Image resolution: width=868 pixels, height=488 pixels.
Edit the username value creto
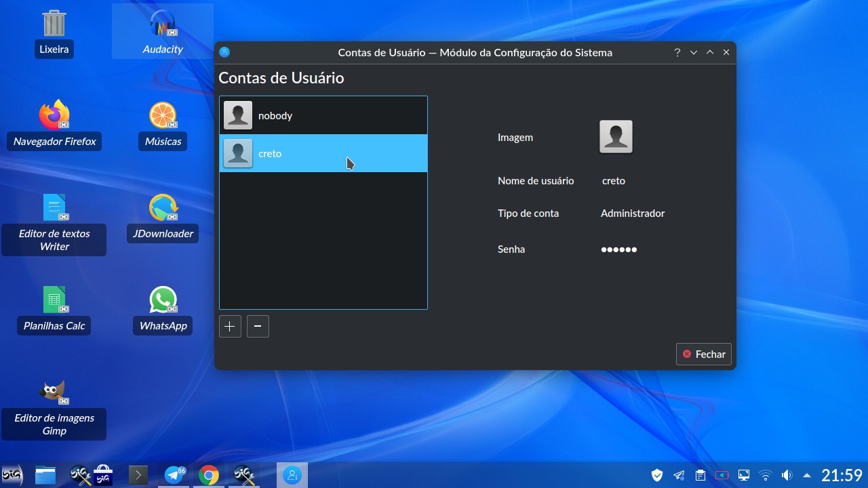(x=614, y=181)
